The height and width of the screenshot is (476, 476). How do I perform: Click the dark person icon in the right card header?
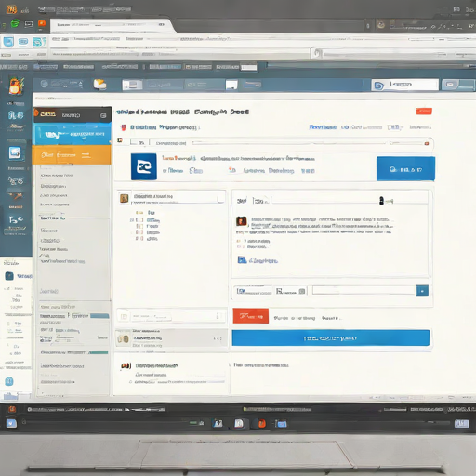click(381, 201)
